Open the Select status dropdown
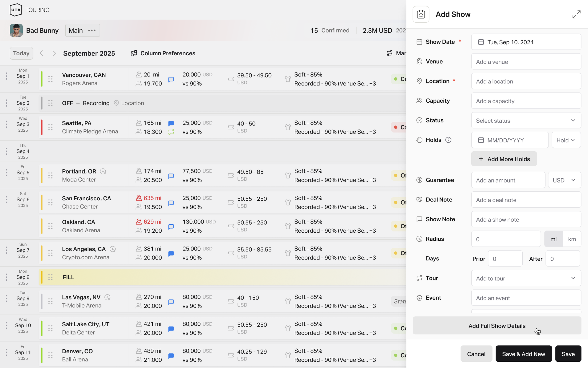588x368 pixels. pos(525,121)
